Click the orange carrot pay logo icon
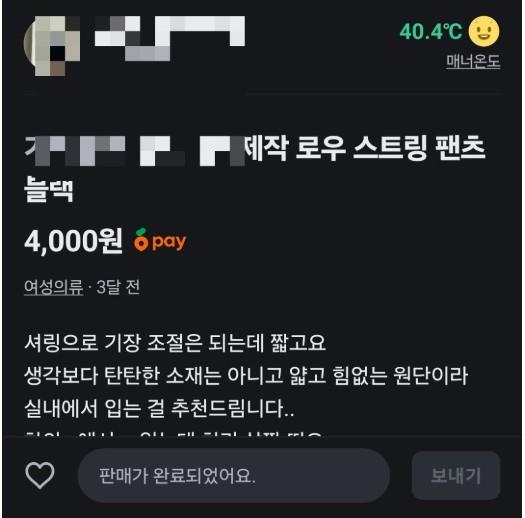Image resolution: width=525 pixels, height=518 pixels. (x=141, y=240)
